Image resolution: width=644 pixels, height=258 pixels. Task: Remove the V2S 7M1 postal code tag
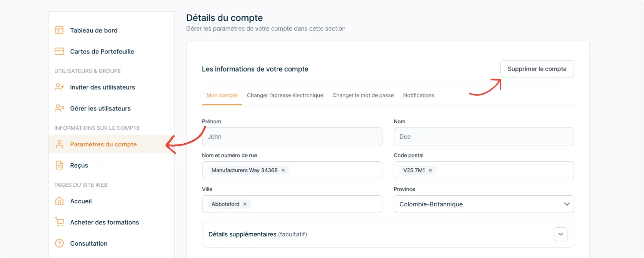(430, 170)
